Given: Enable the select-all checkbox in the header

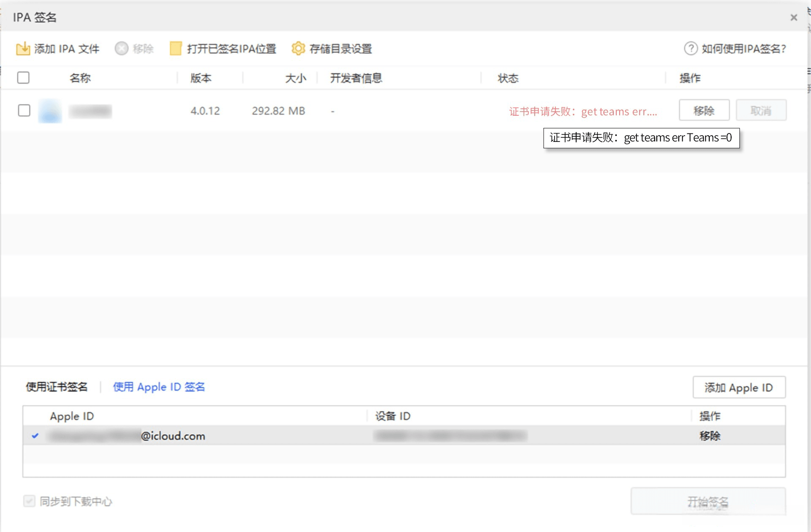Looking at the screenshot, I should [23, 77].
